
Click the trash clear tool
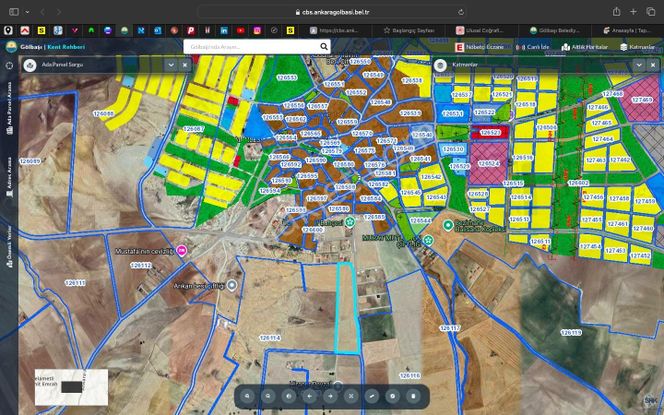413,396
